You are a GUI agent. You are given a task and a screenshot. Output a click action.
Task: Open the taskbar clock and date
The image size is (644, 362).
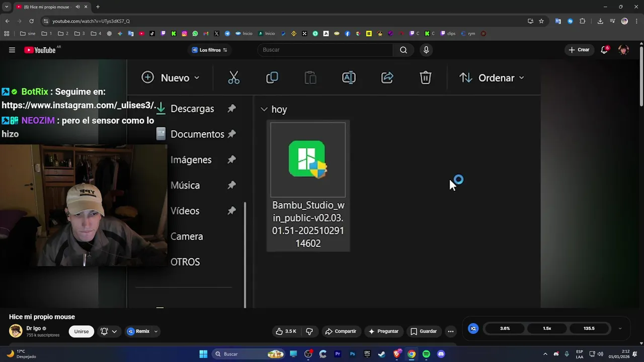coord(619,354)
